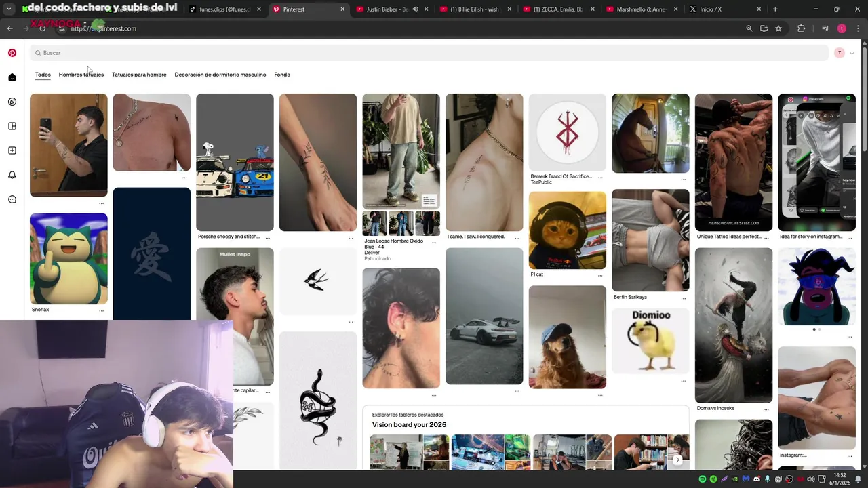This screenshot has width=868, height=488.
Task: Open notifications bell in Pinterest sidebar
Action: point(12,175)
